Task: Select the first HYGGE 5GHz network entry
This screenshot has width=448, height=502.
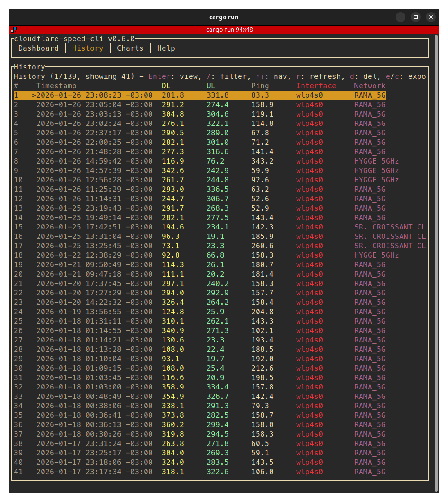Action: 202,161
